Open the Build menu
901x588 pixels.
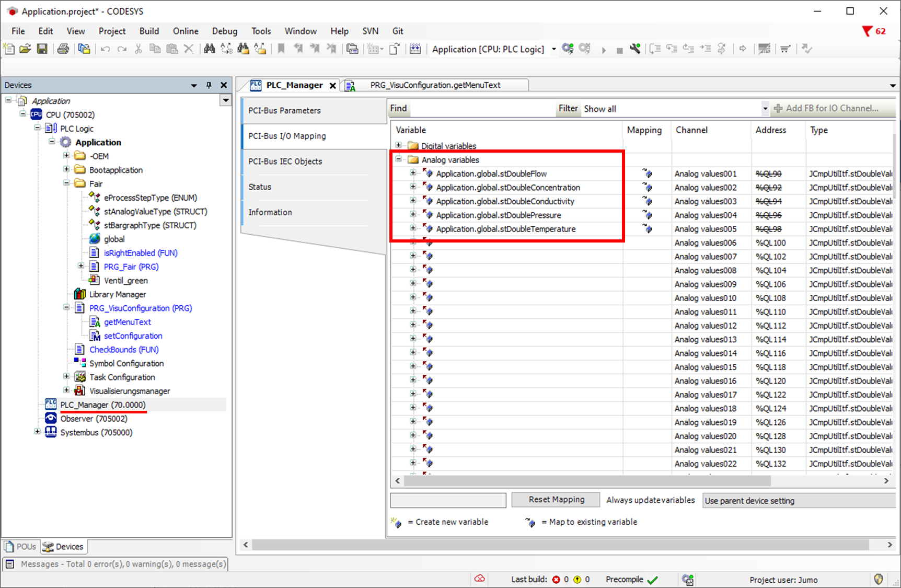149,31
